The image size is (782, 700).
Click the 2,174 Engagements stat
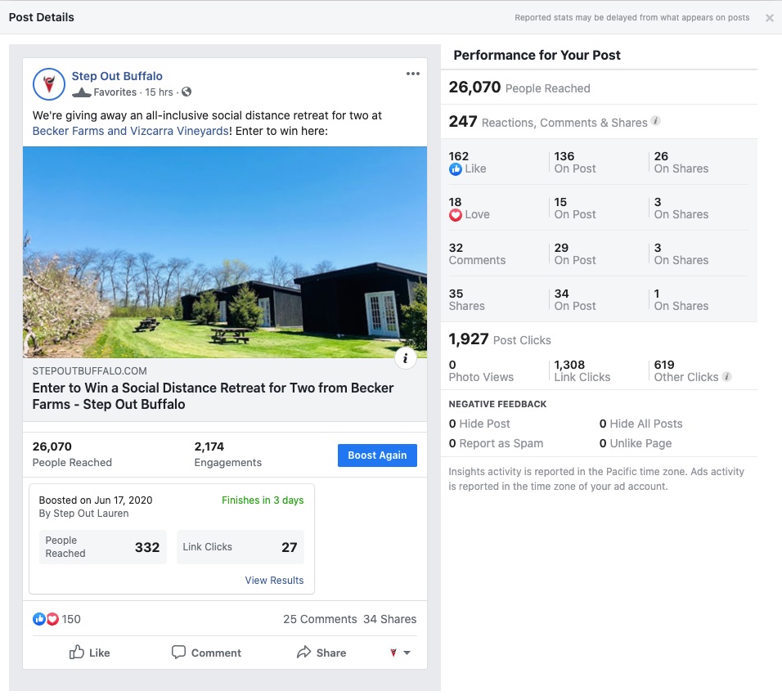click(227, 454)
